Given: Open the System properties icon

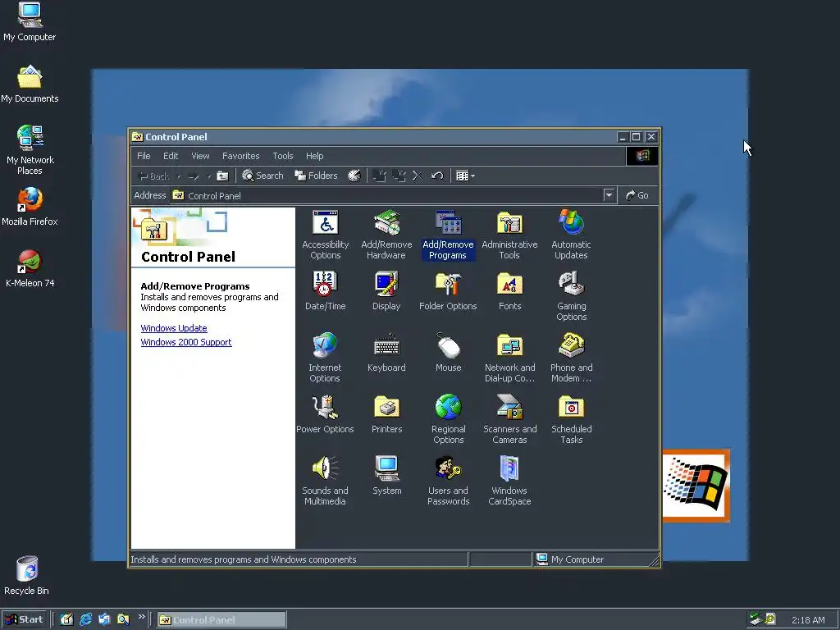Looking at the screenshot, I should (x=387, y=476).
